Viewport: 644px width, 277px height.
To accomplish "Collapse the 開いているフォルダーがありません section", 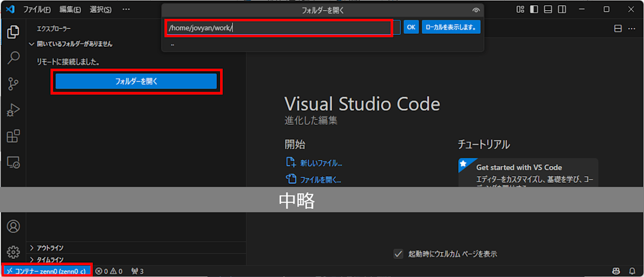I will tap(136, 44).
